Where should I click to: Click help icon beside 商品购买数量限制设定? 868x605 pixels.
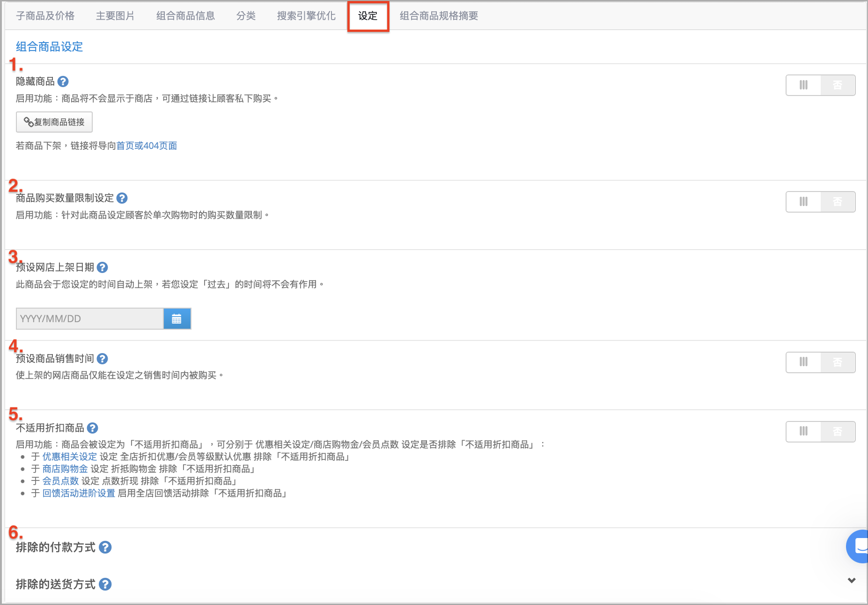point(122,198)
